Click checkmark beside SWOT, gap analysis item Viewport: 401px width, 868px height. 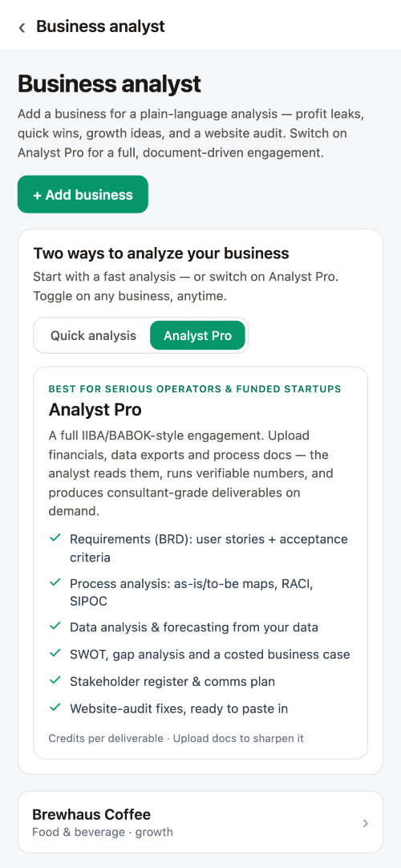pyautogui.click(x=55, y=653)
